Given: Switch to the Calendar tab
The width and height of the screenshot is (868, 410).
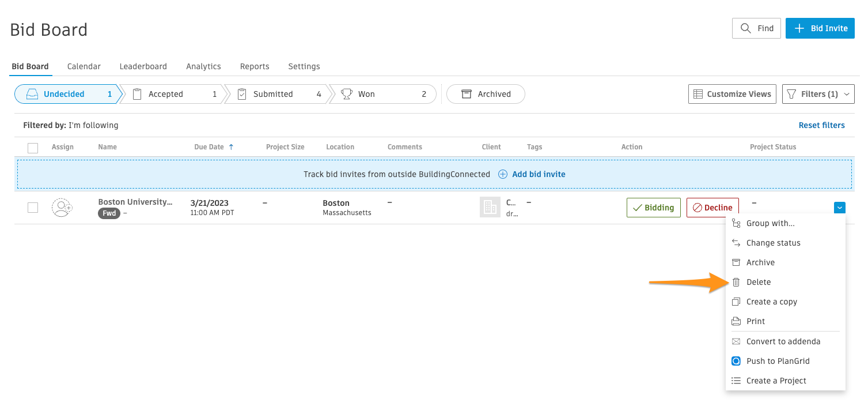Looking at the screenshot, I should pyautogui.click(x=84, y=66).
